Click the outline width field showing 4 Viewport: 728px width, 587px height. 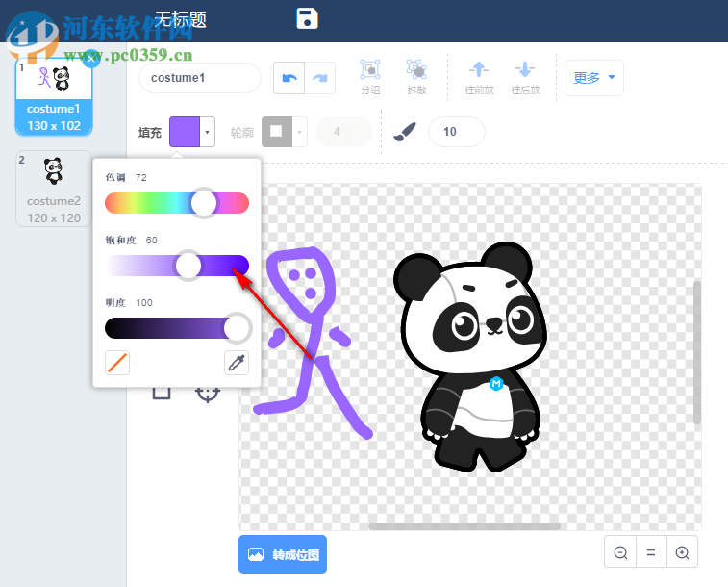pyautogui.click(x=343, y=132)
